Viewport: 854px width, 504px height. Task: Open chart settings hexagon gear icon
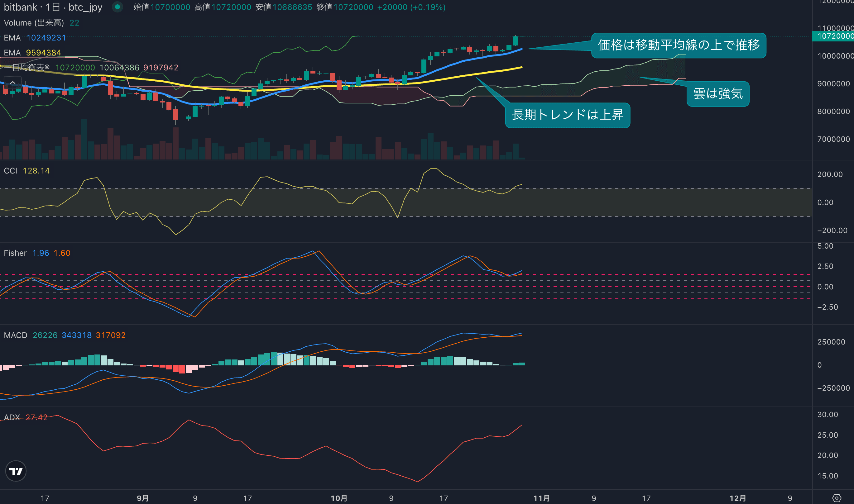837,498
